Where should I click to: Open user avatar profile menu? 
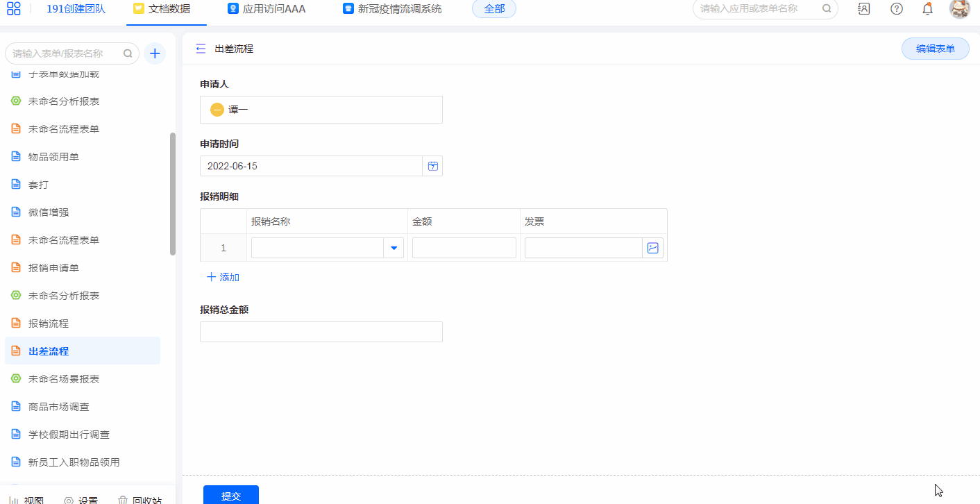960,9
